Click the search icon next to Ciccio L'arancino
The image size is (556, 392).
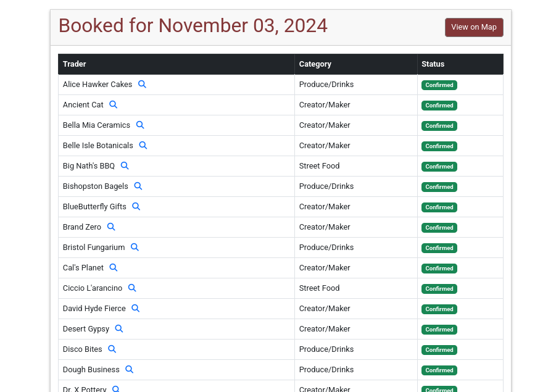[132, 288]
